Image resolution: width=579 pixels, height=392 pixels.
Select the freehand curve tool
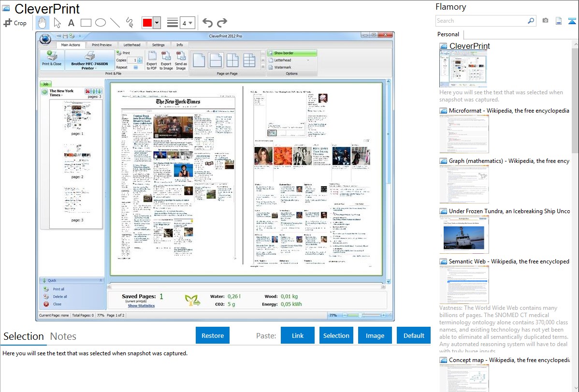(130, 23)
